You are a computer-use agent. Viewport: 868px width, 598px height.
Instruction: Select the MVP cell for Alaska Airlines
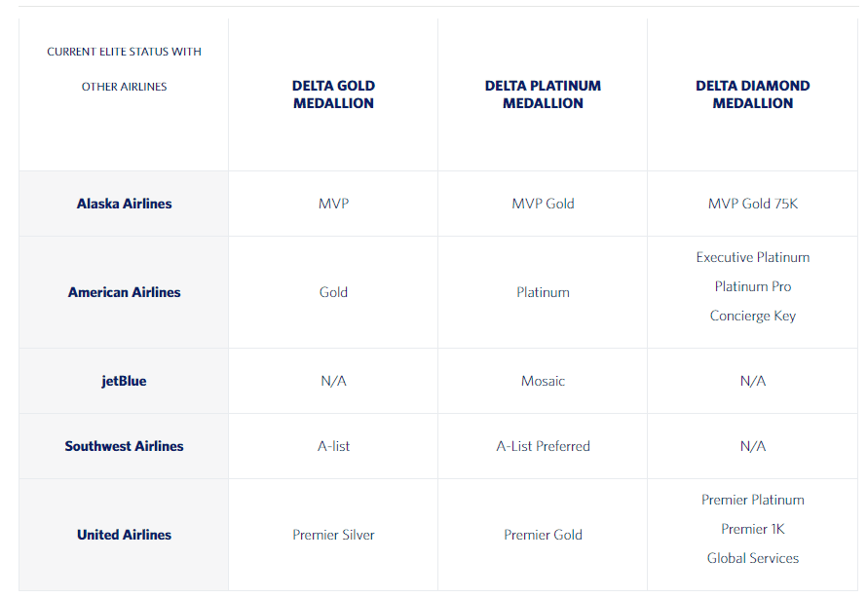[x=333, y=204]
